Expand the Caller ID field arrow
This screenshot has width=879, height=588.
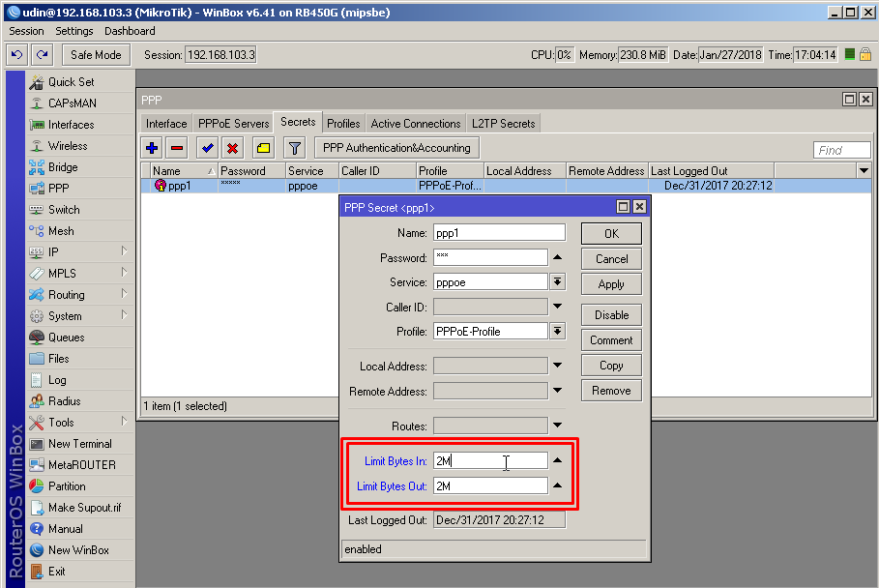557,307
